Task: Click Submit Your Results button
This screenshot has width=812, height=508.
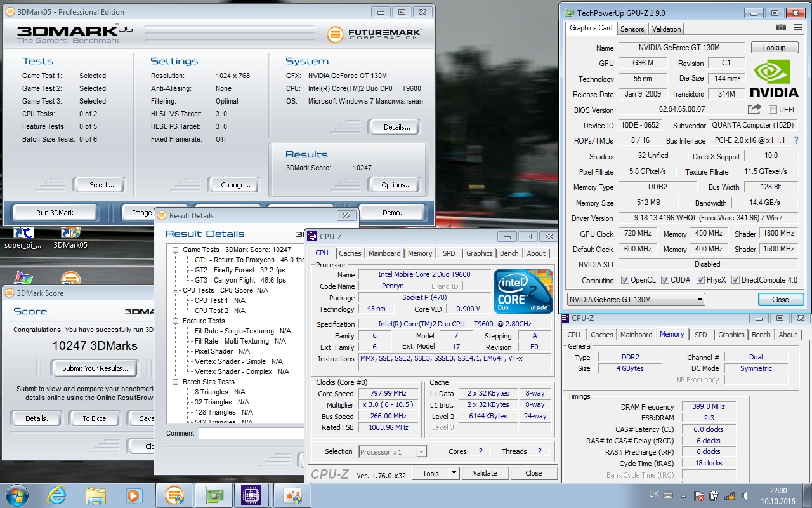Action: 95,368
